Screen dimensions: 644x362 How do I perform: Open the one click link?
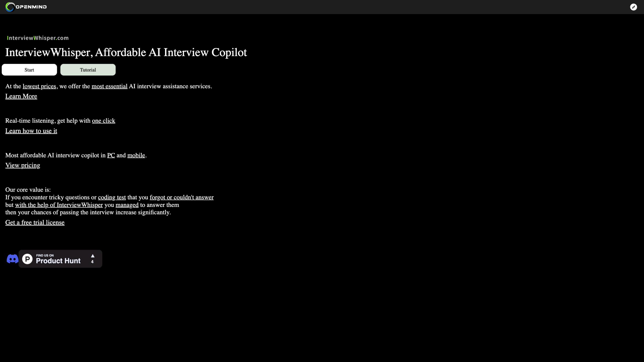coord(104,121)
